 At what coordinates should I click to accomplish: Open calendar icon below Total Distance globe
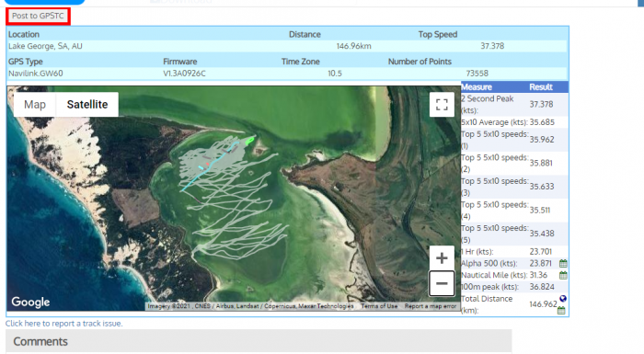[561, 311]
